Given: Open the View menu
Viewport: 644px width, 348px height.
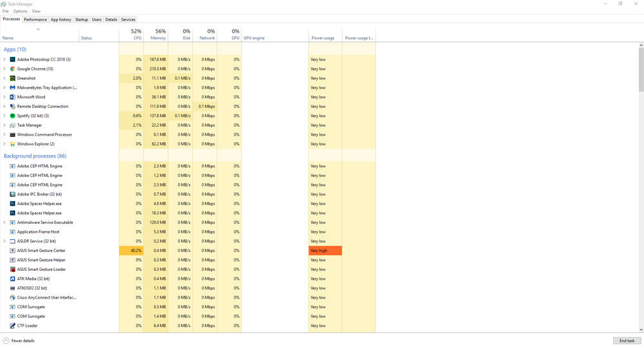Looking at the screenshot, I should pos(36,12).
